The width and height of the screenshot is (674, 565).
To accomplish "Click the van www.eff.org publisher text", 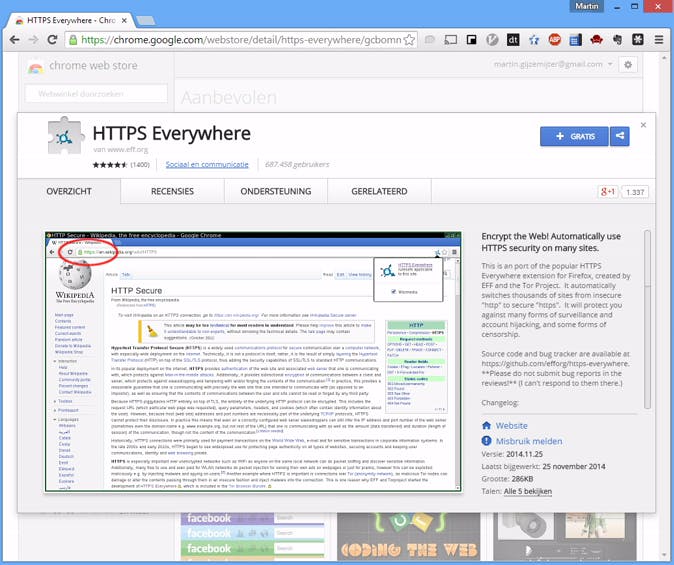I will click(x=120, y=150).
